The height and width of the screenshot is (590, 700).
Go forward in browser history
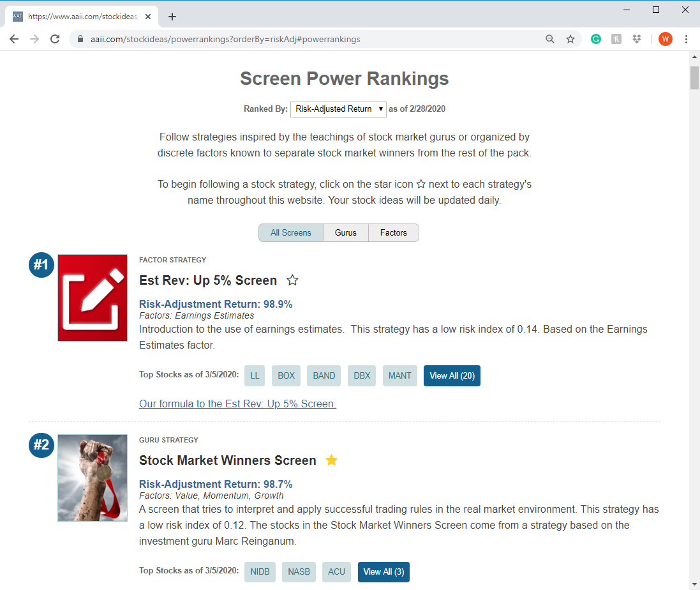tap(34, 40)
